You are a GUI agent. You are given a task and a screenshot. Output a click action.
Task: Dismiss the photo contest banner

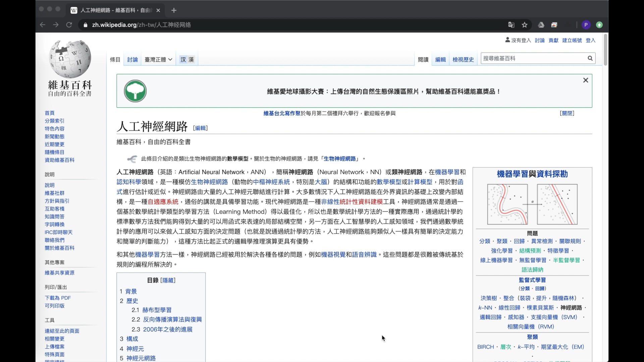click(x=586, y=80)
